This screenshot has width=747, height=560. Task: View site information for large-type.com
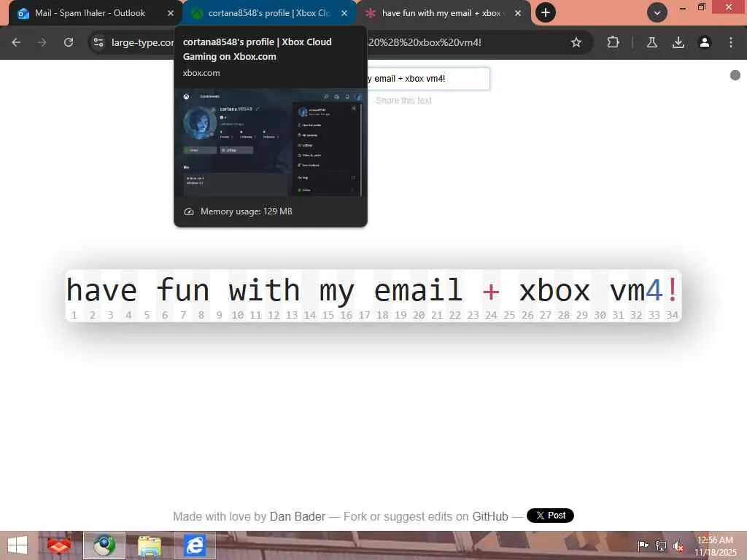point(98,42)
